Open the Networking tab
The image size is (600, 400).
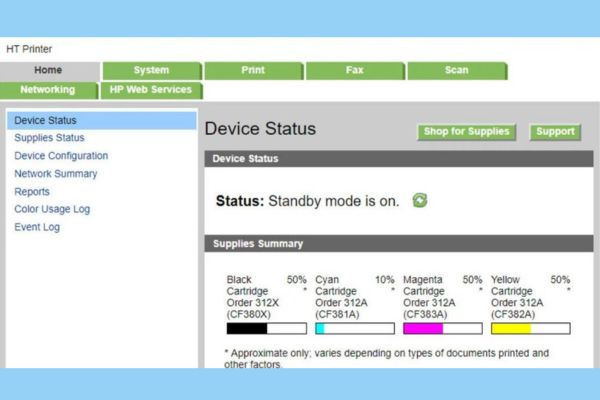49,90
